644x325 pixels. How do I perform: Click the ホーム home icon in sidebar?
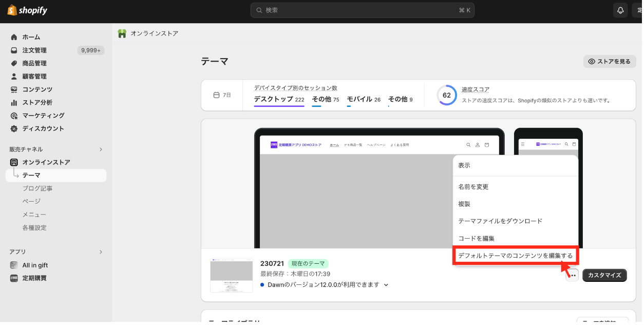(x=14, y=37)
